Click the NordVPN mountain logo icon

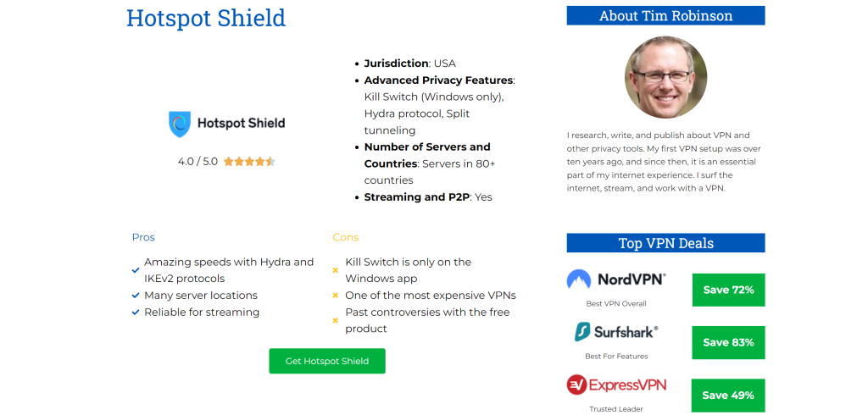(x=578, y=279)
